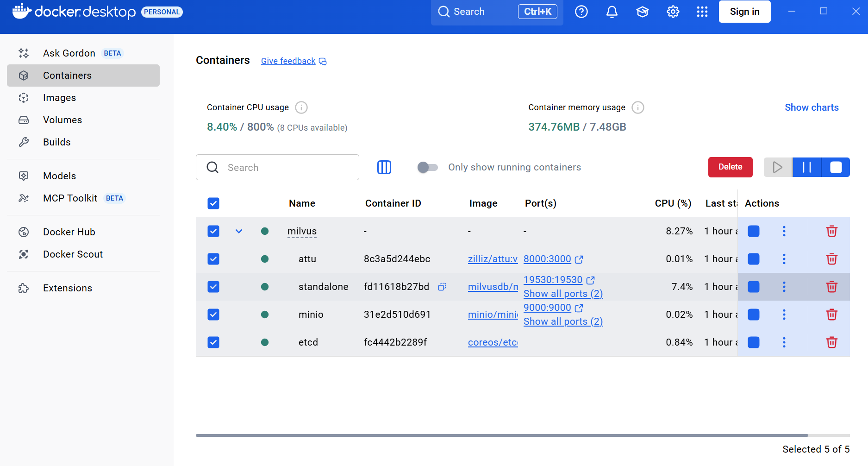The height and width of the screenshot is (466, 868).
Task: Click Show charts
Action: (x=812, y=107)
